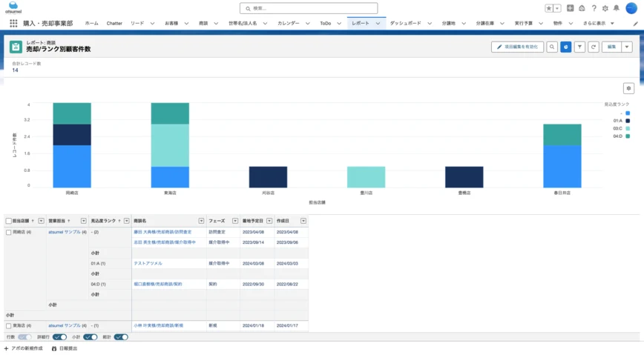Click the atsumel logo
644x355 pixels.
(13, 8)
